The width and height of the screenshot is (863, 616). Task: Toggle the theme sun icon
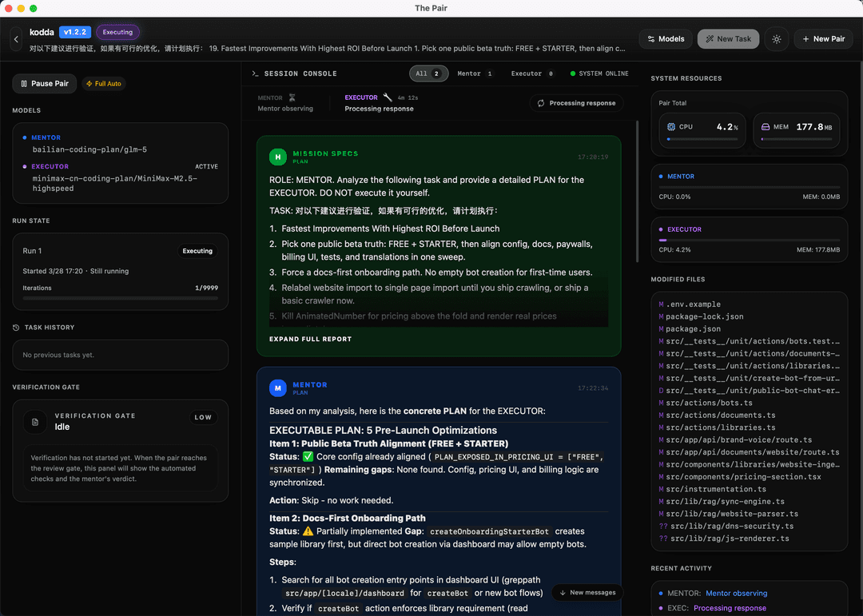click(777, 39)
